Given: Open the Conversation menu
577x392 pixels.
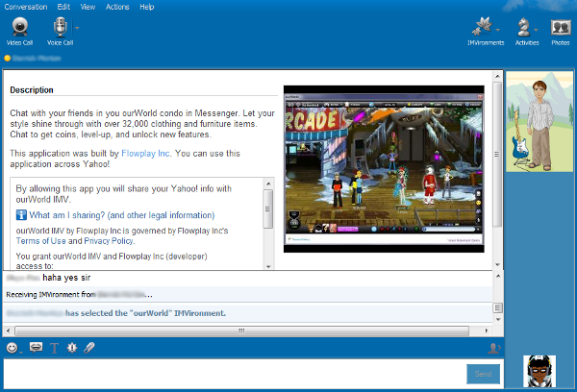Looking at the screenshot, I should 27,7.
